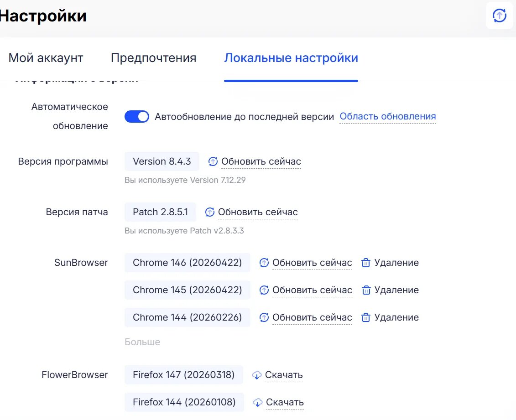Toggle the automatic update switch off
Viewport: 516px width, 420px height.
(x=136, y=116)
